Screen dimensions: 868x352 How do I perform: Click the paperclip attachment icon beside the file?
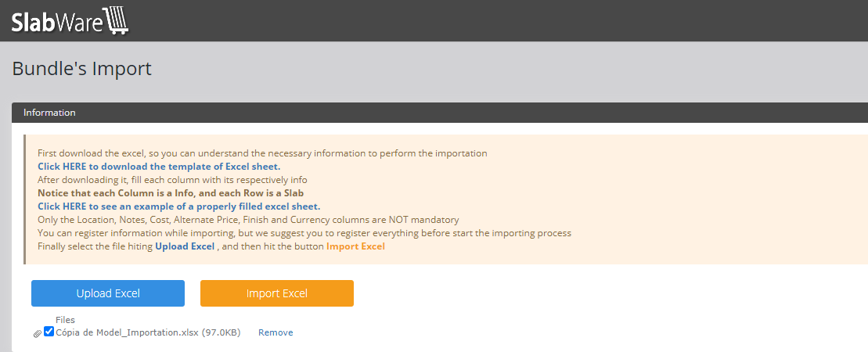[x=38, y=333]
